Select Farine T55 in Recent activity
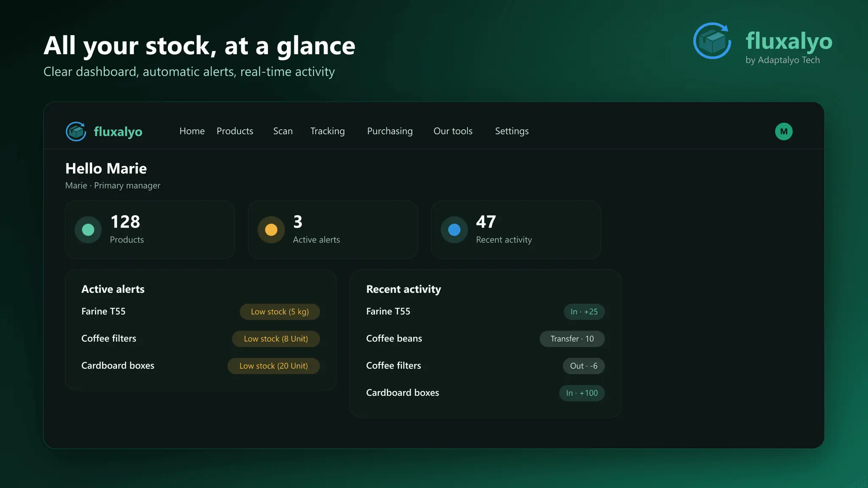Screen dimensions: 868x488 pos(388,311)
